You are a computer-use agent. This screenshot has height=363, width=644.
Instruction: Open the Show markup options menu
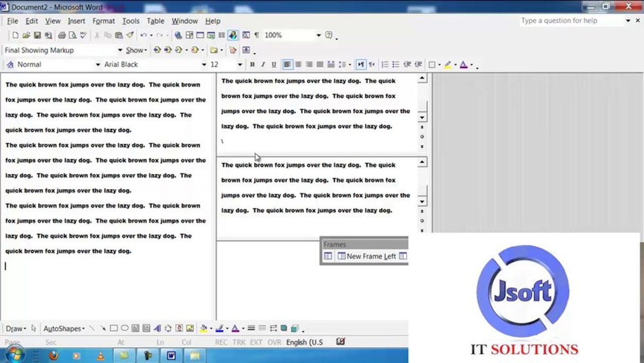[x=136, y=50]
